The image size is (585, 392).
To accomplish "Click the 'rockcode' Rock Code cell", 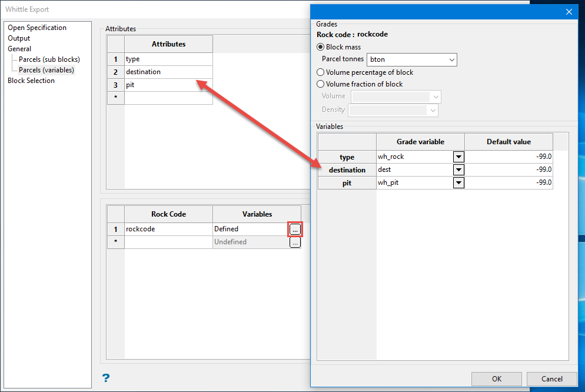I will click(169, 229).
